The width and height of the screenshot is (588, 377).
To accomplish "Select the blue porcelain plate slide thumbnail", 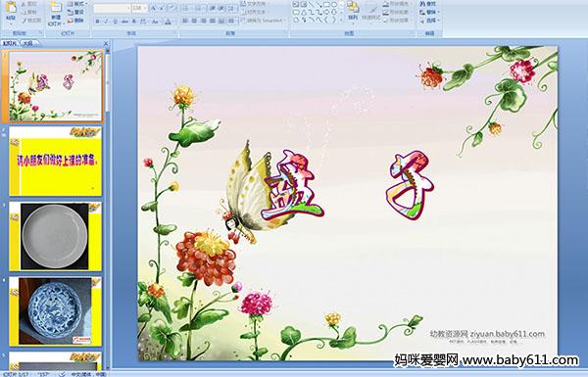I will 56,311.
